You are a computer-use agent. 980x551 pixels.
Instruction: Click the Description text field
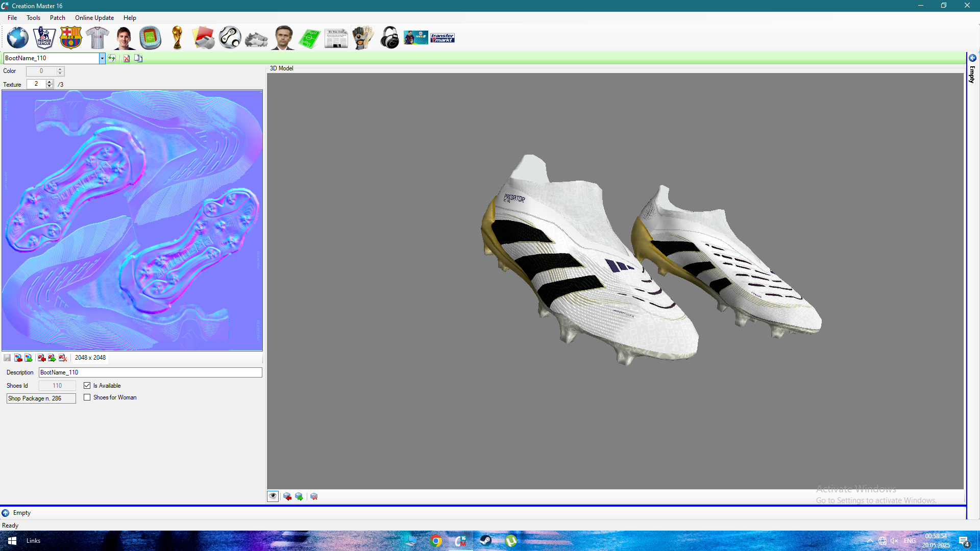[x=151, y=372]
